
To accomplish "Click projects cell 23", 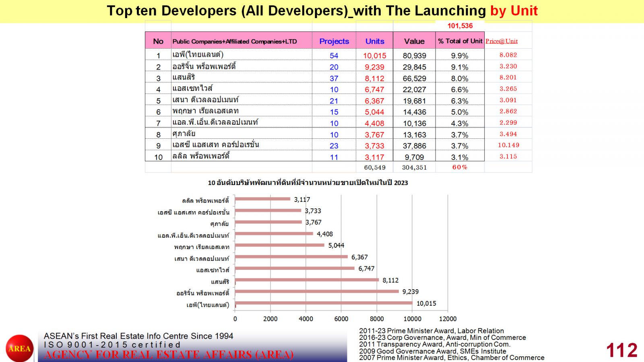I will coord(334,146).
